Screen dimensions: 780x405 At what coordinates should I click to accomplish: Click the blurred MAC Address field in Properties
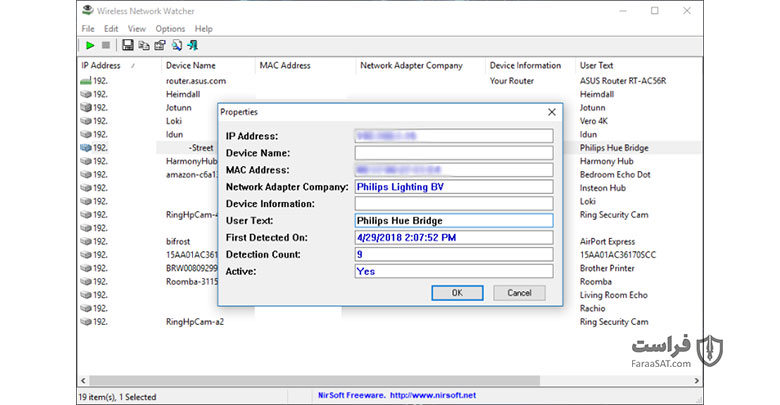click(x=454, y=170)
